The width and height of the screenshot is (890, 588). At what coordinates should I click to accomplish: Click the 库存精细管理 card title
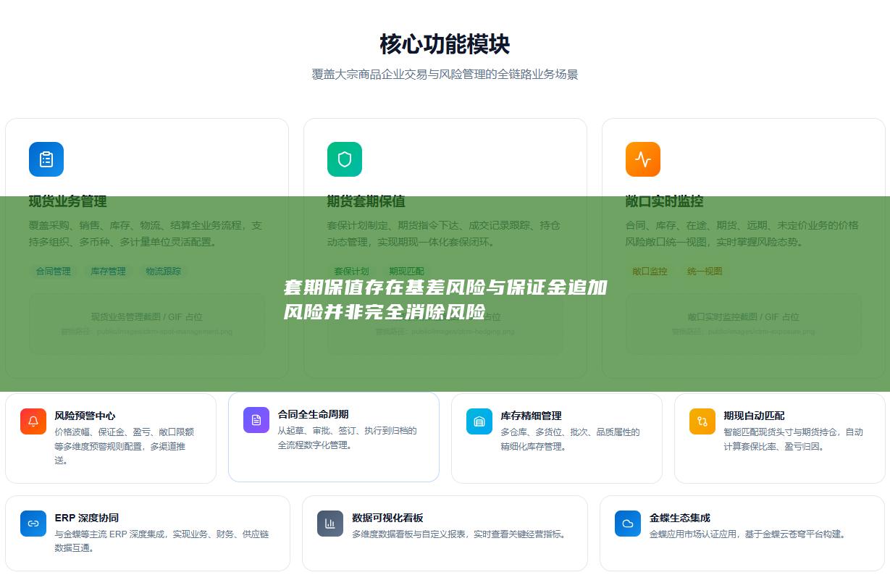[532, 416]
